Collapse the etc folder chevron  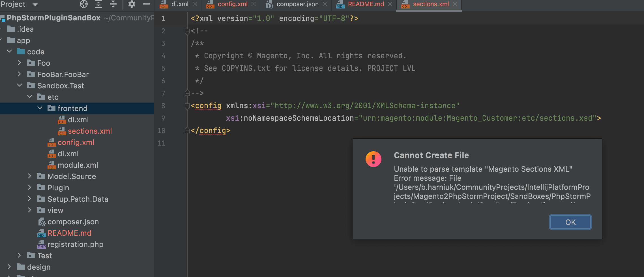[x=30, y=97]
